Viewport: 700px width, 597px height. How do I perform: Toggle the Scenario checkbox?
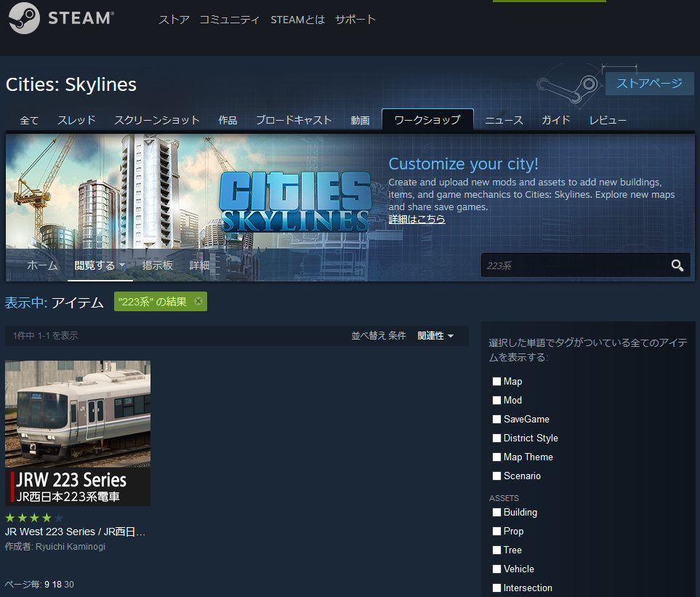coord(496,476)
